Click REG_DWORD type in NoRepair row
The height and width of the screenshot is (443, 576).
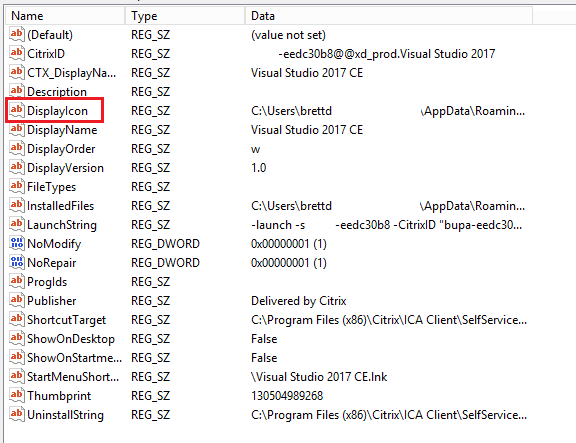(x=165, y=263)
